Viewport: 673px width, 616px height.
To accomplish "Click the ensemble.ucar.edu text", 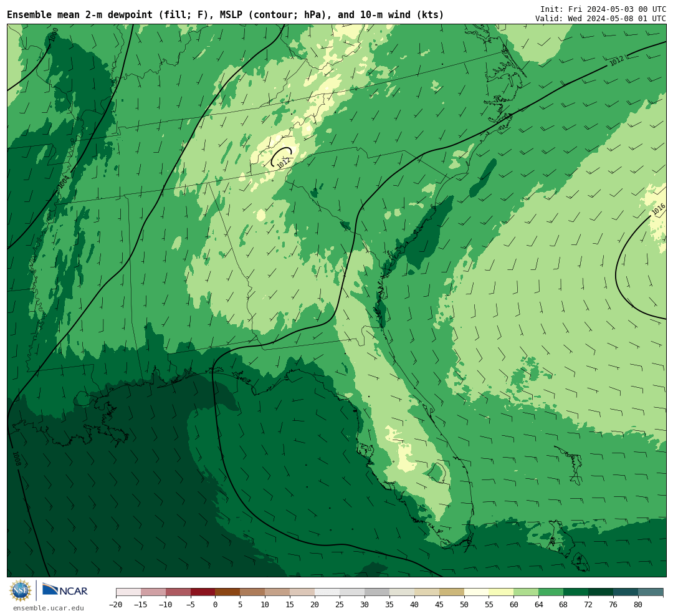I will point(49,608).
